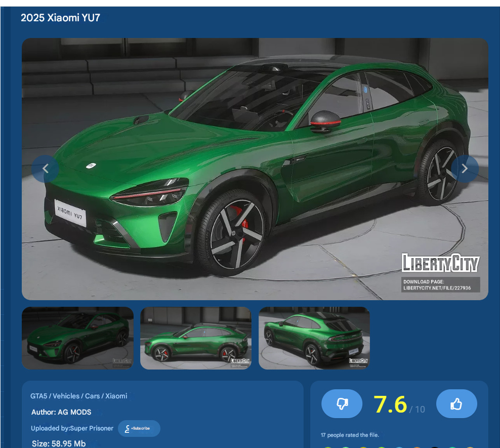
Task: Click the 2025 Xiaomi YU7 page title
Action: pyautogui.click(x=60, y=18)
